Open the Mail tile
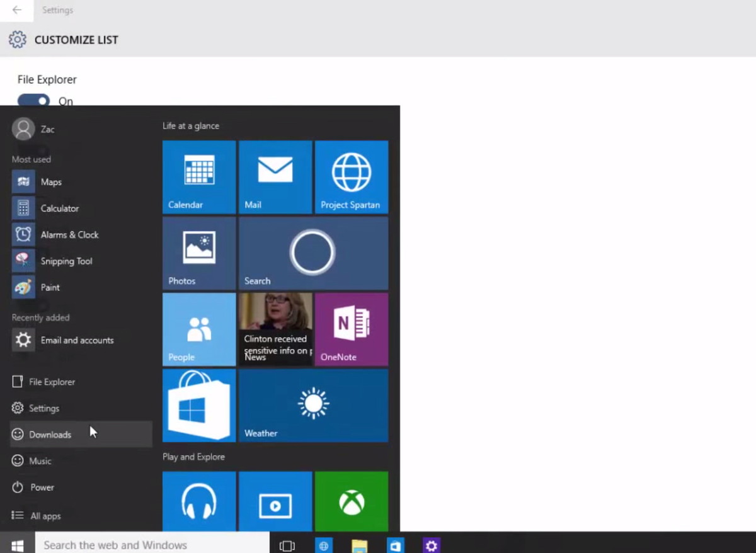756x553 pixels. pyautogui.click(x=275, y=177)
